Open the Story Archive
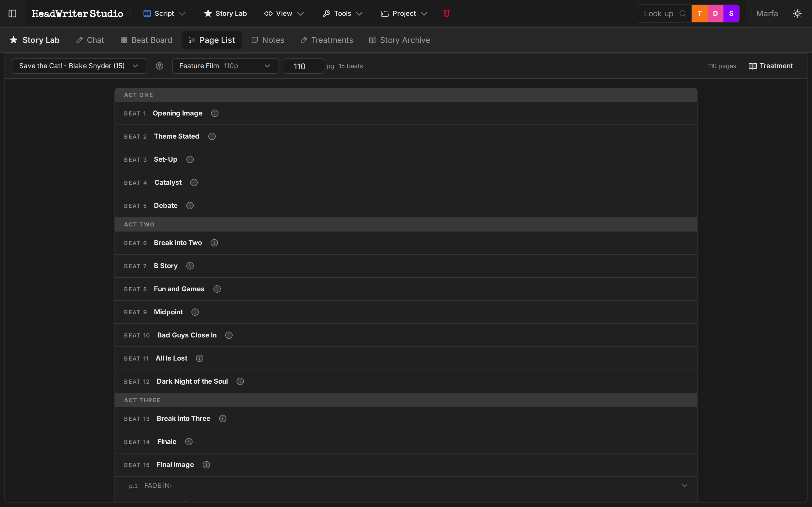 (399, 40)
